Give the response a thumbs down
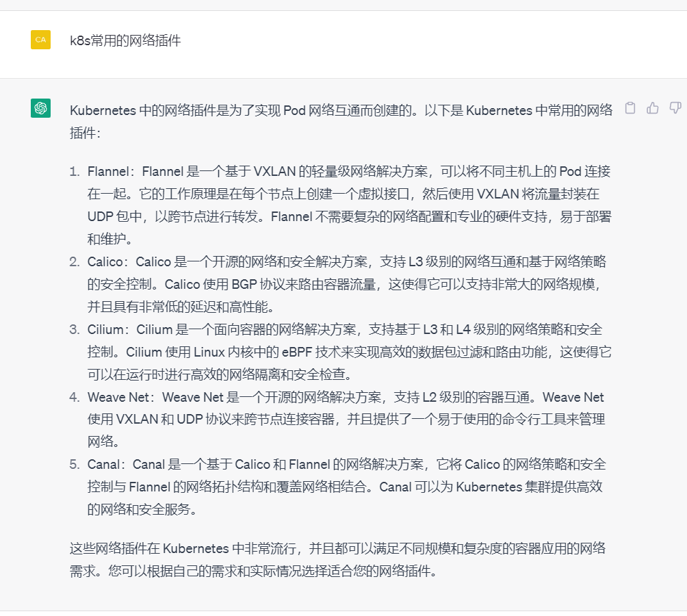Viewport: 687px width, 616px height. pos(675,108)
